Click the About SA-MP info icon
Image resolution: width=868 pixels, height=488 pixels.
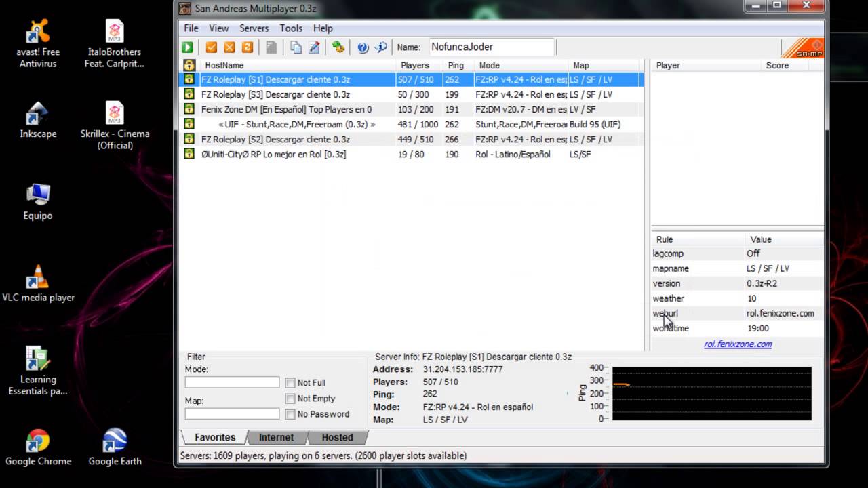381,47
